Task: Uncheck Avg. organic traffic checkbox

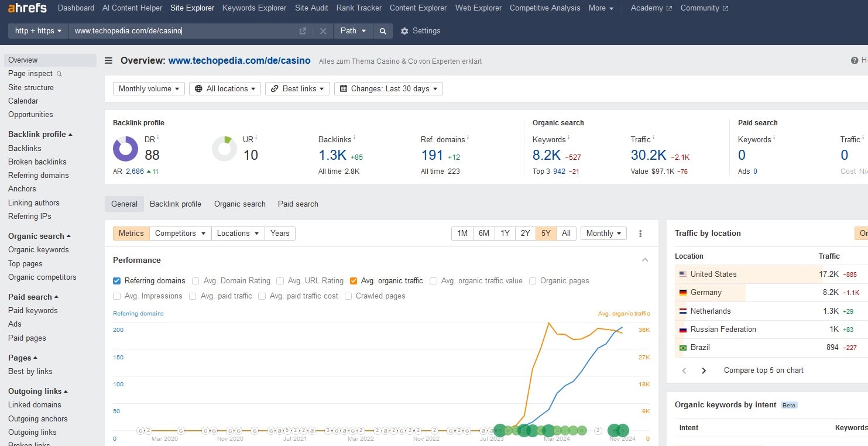Action: 354,281
